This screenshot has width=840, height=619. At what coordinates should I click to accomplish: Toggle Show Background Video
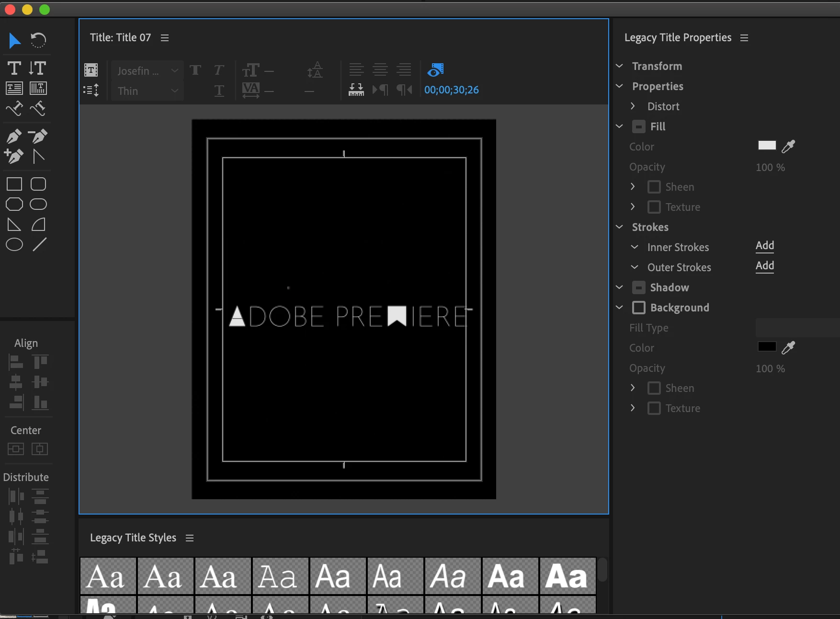(x=435, y=70)
